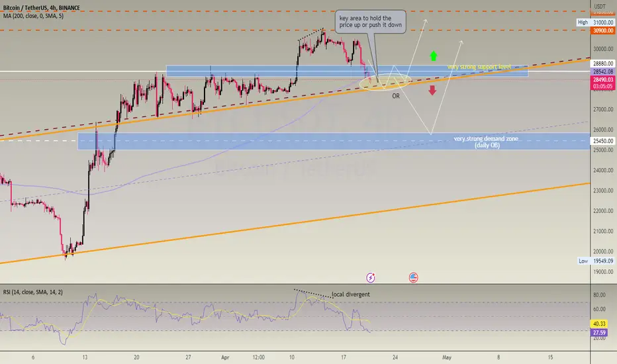Click the 23000.00 price axis tick
617x364 pixels.
603,191
